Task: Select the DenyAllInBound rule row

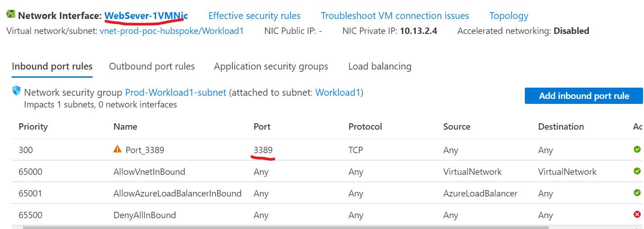Action: point(145,215)
